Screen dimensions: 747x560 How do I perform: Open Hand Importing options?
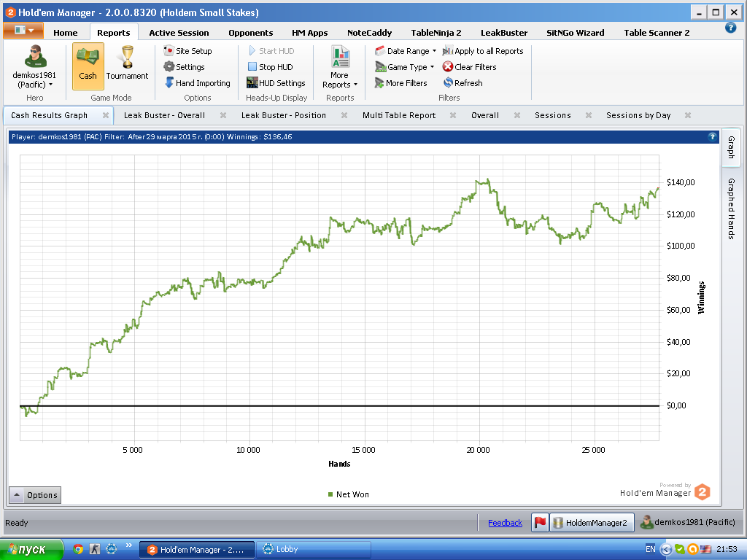[x=197, y=83]
